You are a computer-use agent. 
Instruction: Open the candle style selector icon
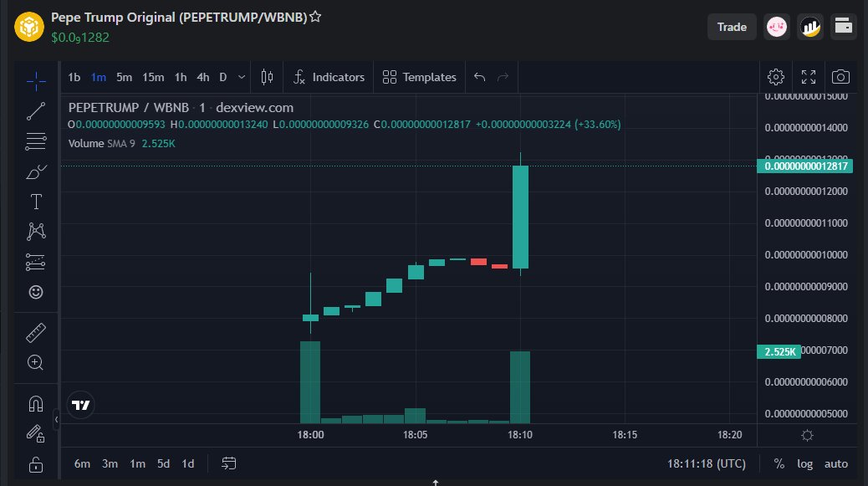pyautogui.click(x=266, y=76)
